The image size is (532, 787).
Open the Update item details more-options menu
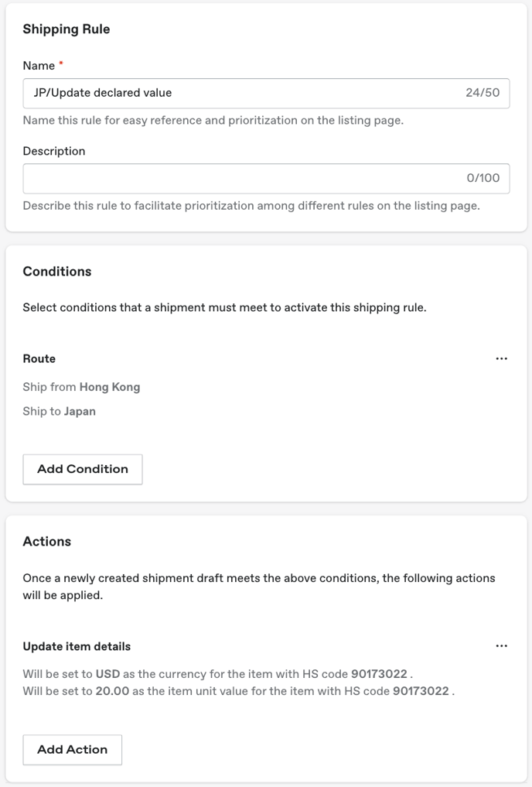tap(501, 645)
